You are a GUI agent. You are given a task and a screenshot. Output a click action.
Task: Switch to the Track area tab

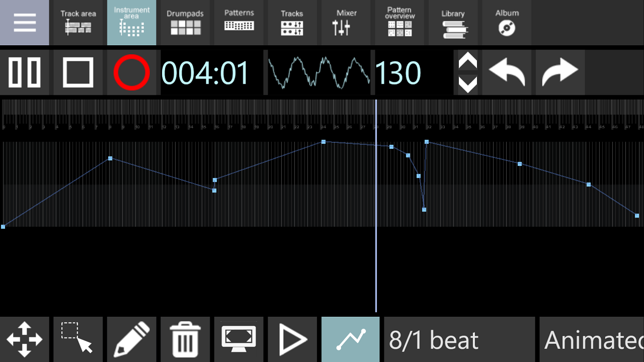[x=78, y=23]
